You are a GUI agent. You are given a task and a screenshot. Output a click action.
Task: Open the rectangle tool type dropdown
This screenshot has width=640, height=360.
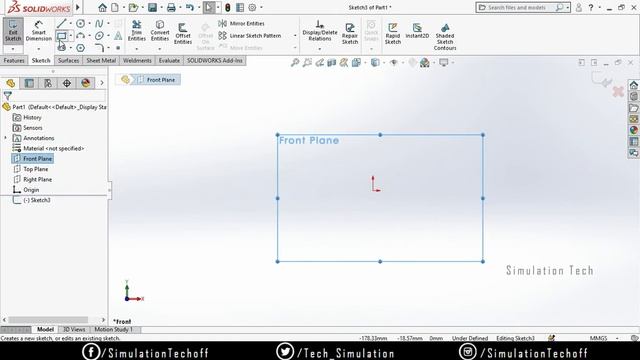71,36
